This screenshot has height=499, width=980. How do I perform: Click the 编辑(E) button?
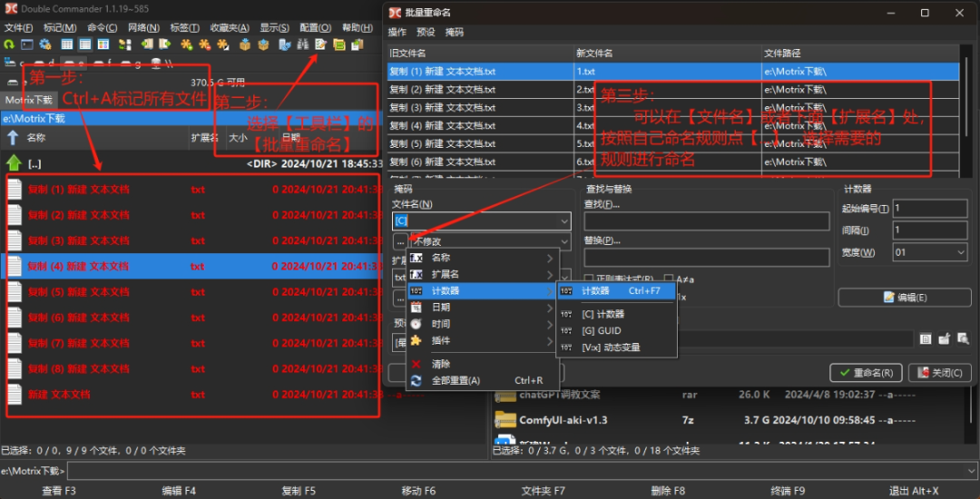click(905, 298)
